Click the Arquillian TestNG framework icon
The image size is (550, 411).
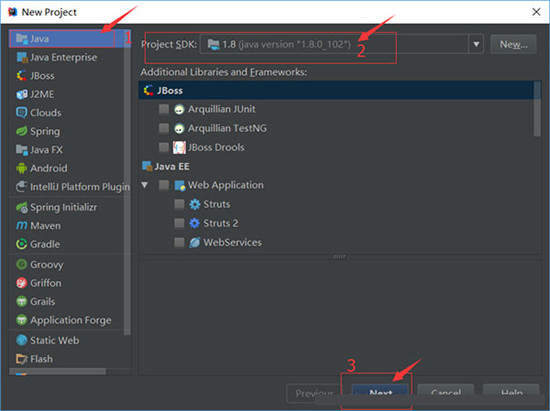pos(179,128)
